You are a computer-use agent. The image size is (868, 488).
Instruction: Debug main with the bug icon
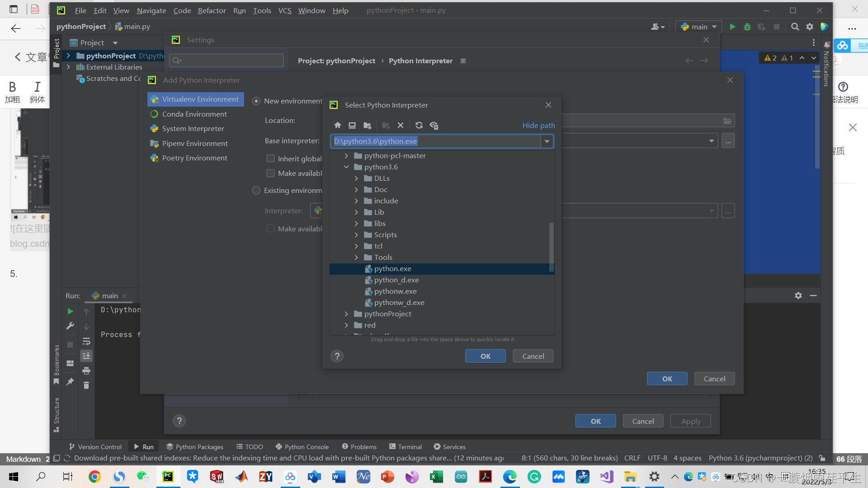(747, 27)
